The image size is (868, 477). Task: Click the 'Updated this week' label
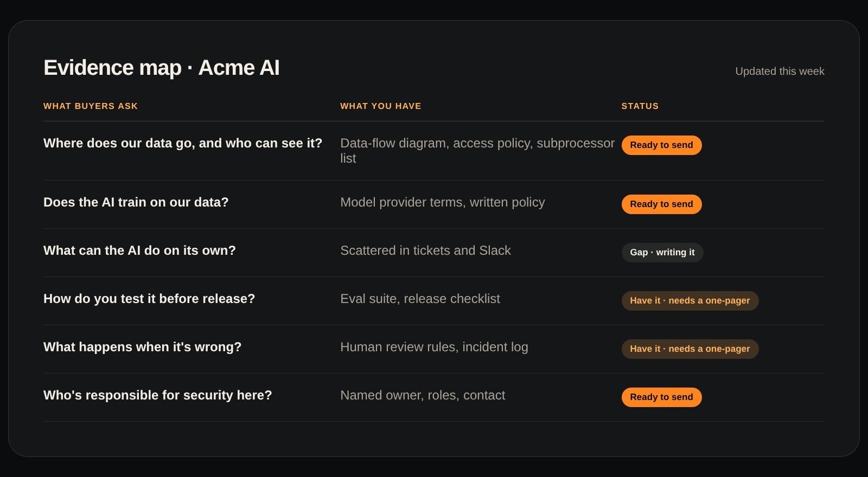pyautogui.click(x=780, y=72)
